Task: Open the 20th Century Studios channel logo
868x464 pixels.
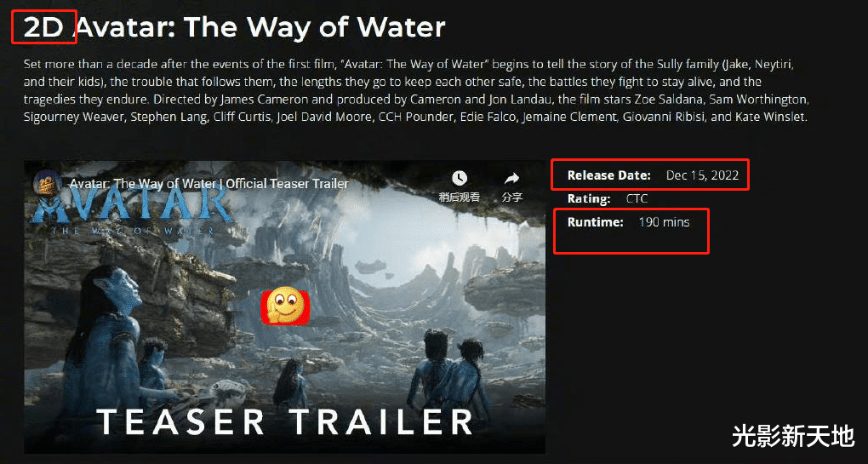Action: click(47, 183)
